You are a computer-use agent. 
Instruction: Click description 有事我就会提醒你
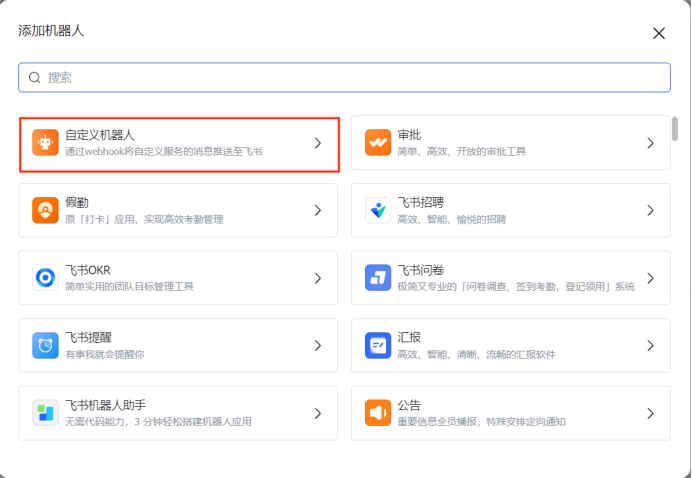tap(105, 354)
